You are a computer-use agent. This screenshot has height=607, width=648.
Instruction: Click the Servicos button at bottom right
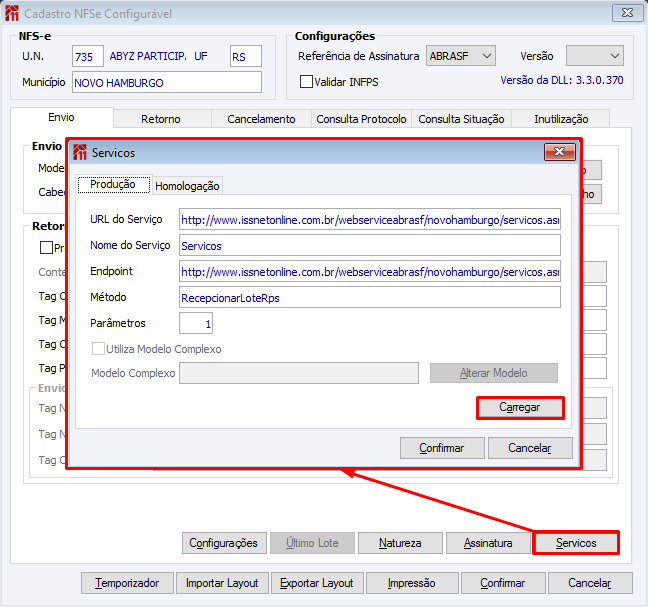(576, 543)
